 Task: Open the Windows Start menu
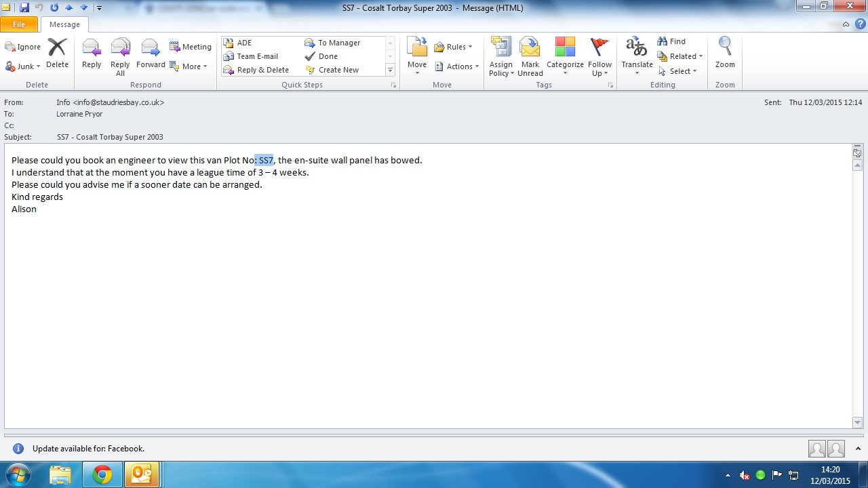tap(18, 474)
